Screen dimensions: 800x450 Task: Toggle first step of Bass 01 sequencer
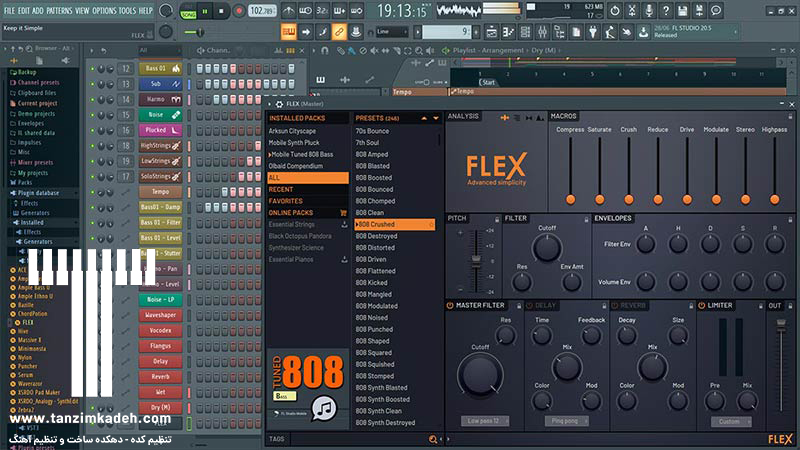[199, 69]
